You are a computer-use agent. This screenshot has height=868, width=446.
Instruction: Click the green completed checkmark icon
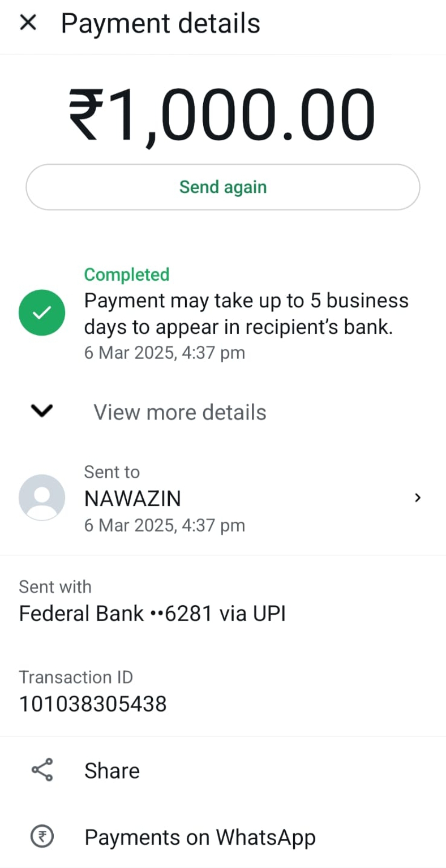pos(42,312)
